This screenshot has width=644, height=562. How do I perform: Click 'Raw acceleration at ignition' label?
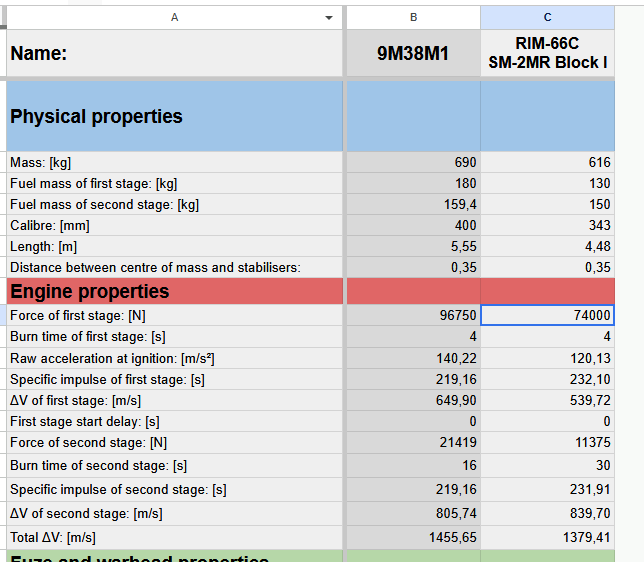click(112, 358)
